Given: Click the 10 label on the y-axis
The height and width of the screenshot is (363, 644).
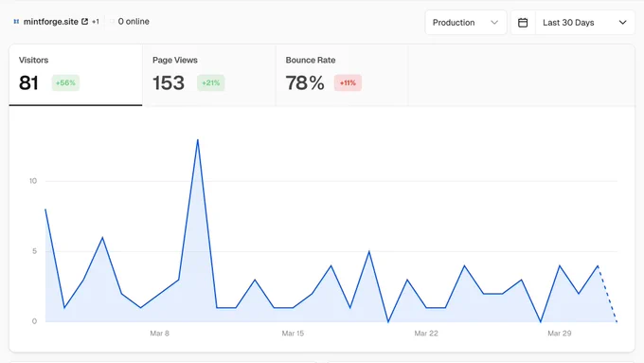Looking at the screenshot, I should pyautogui.click(x=33, y=181).
